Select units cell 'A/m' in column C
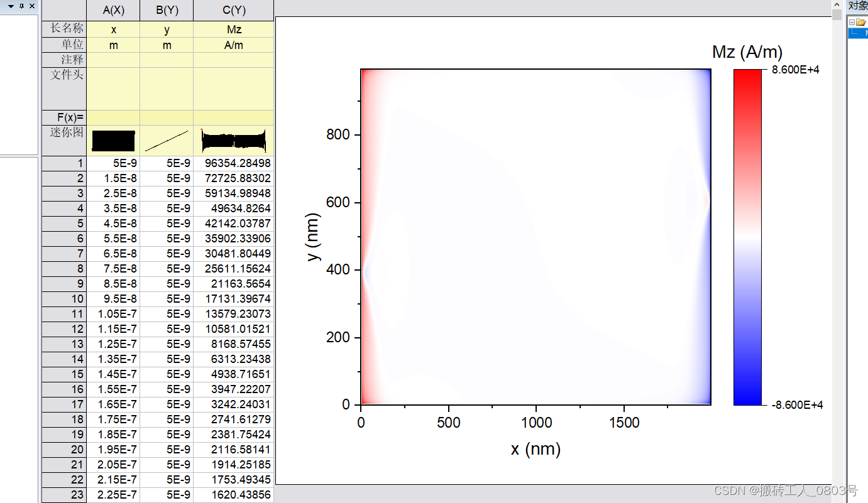This screenshot has width=868, height=503. [233, 45]
